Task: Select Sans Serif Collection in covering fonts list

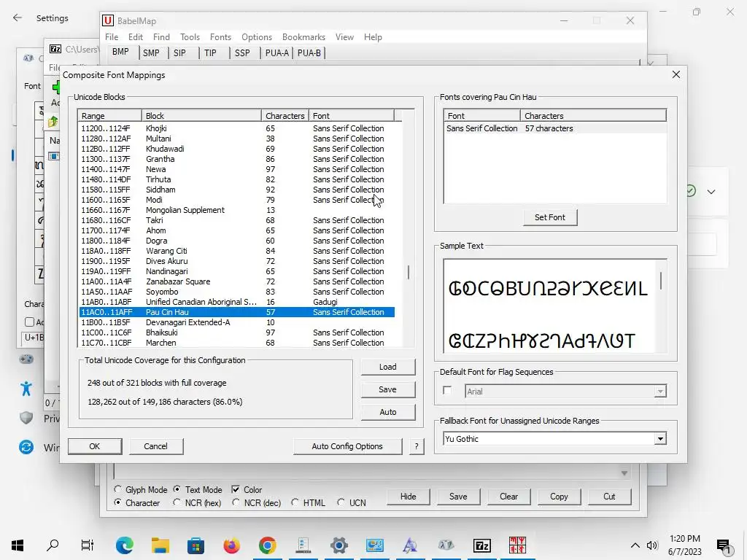Action: click(x=555, y=128)
